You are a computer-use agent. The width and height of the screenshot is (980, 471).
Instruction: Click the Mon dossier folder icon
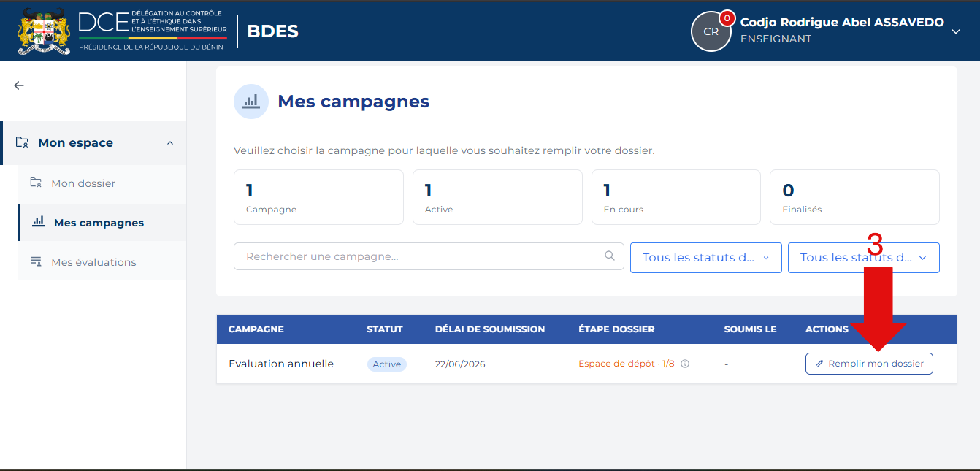pos(36,183)
